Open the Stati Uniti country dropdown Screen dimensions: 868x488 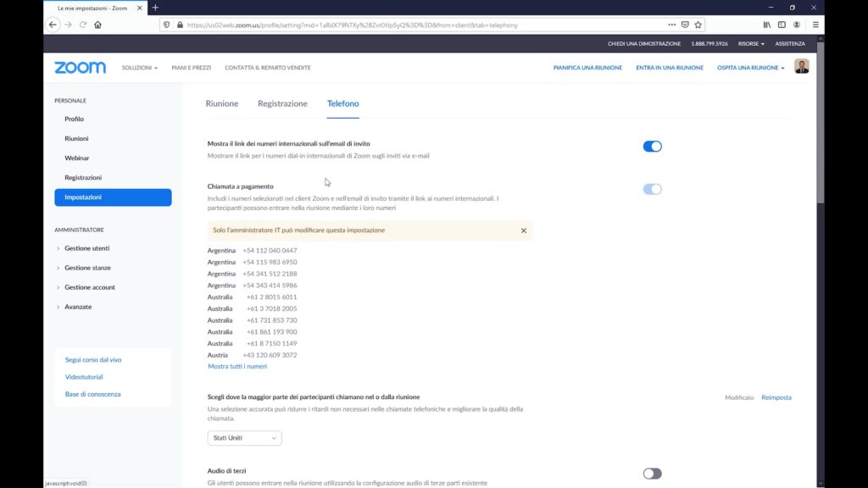[244, 438]
